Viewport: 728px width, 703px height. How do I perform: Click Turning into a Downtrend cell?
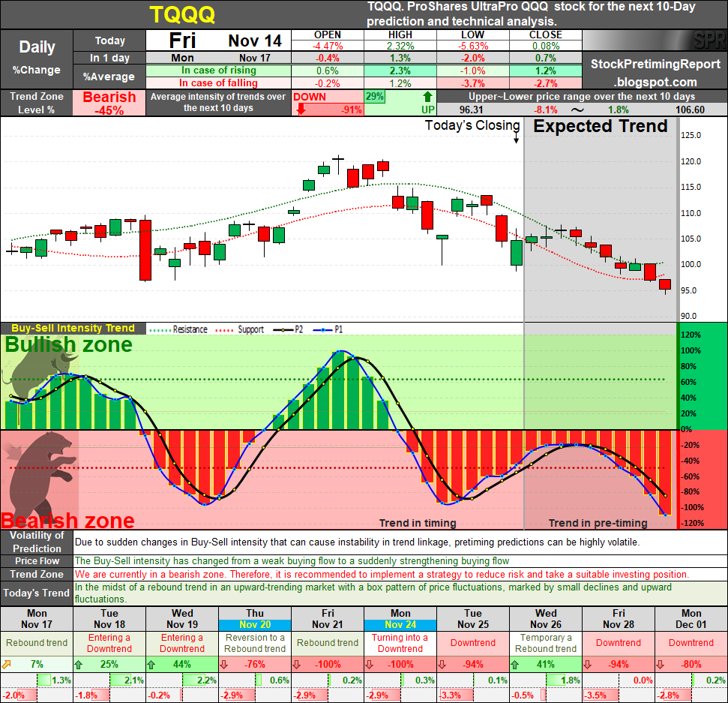[400, 643]
